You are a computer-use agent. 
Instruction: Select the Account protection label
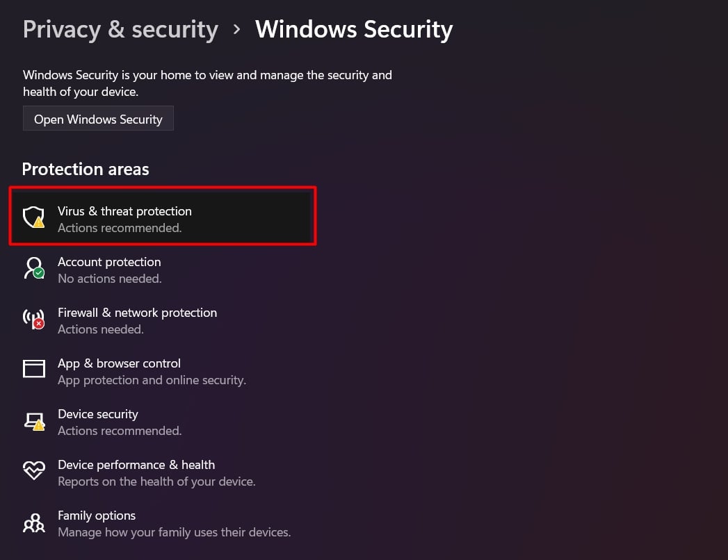(109, 262)
